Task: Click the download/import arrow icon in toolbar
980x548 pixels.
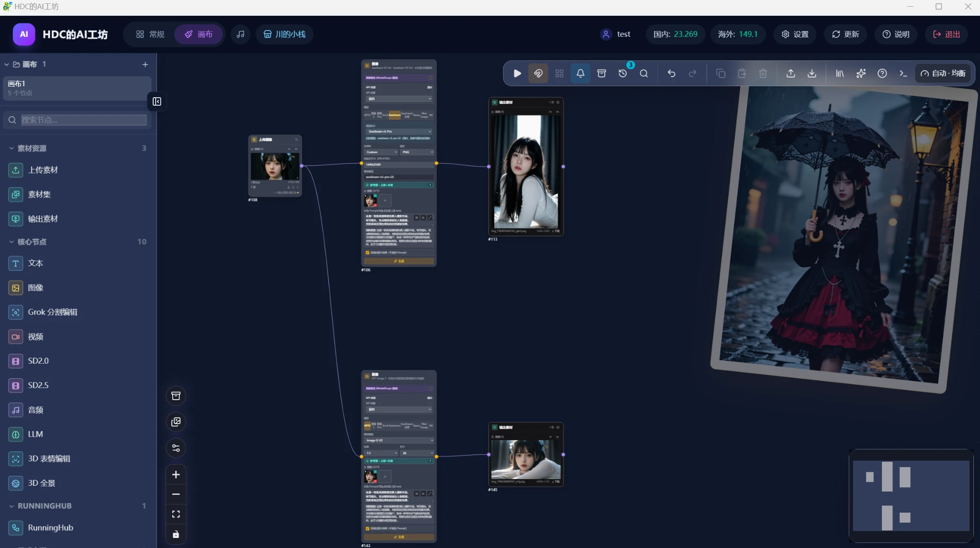Action: click(x=812, y=74)
